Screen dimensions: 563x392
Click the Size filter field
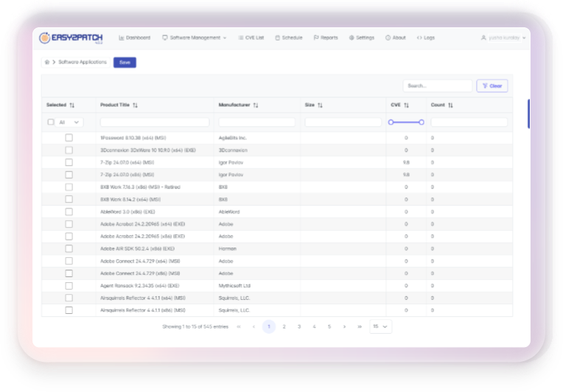[x=343, y=122]
